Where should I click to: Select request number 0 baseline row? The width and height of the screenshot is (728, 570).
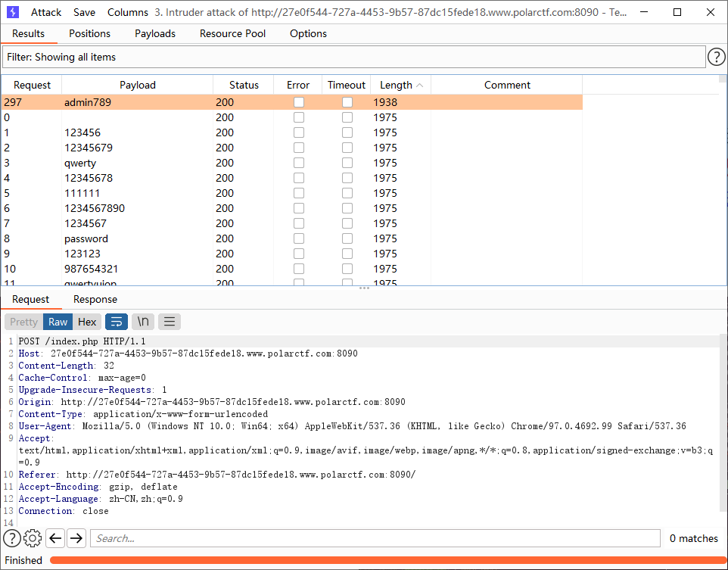click(x=291, y=117)
